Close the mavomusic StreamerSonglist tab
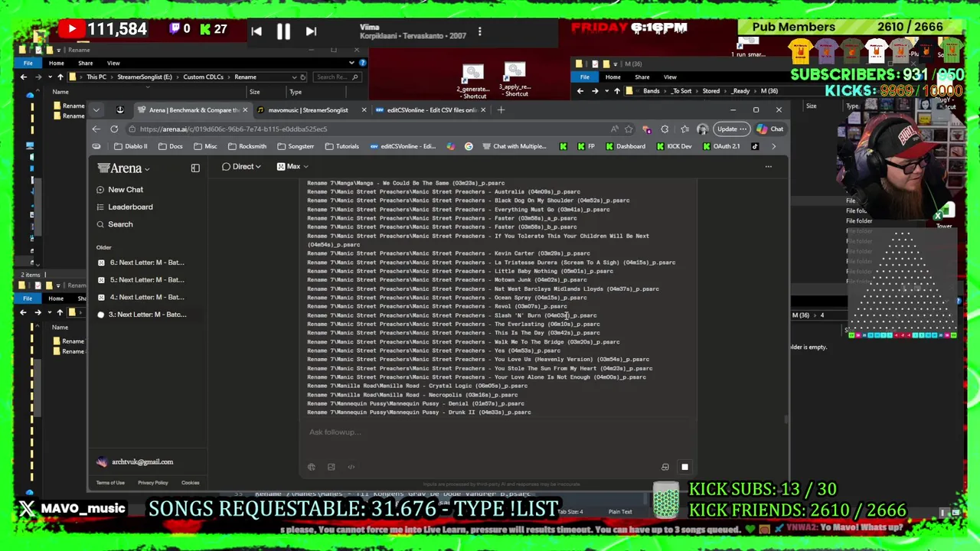This screenshot has height=551, width=980. click(x=364, y=109)
